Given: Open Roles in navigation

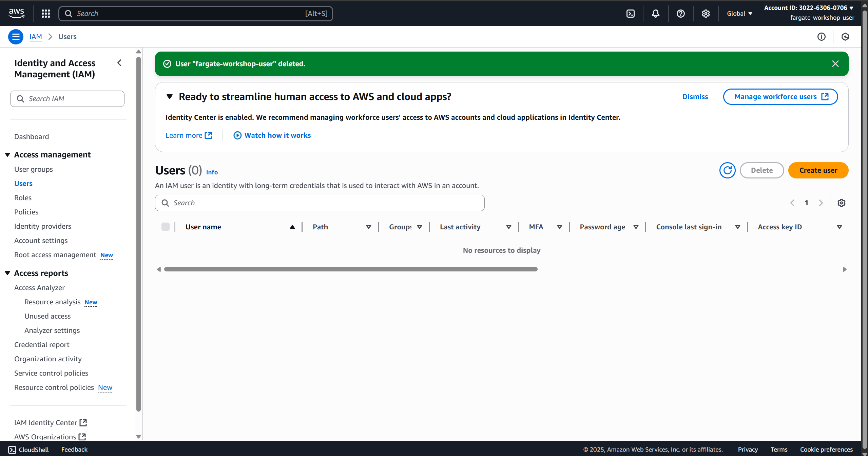Looking at the screenshot, I should point(23,198).
